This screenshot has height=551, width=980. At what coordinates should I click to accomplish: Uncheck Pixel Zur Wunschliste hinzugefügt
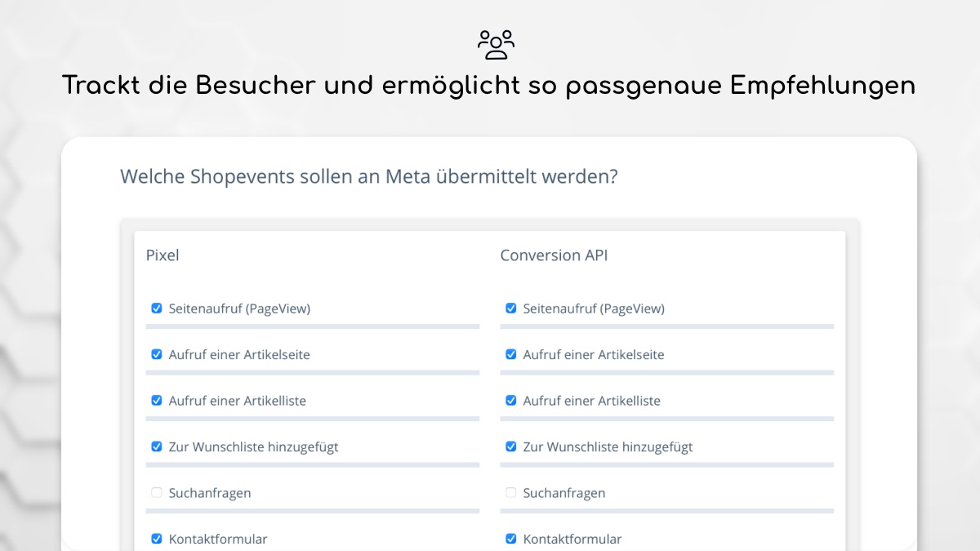click(x=157, y=447)
